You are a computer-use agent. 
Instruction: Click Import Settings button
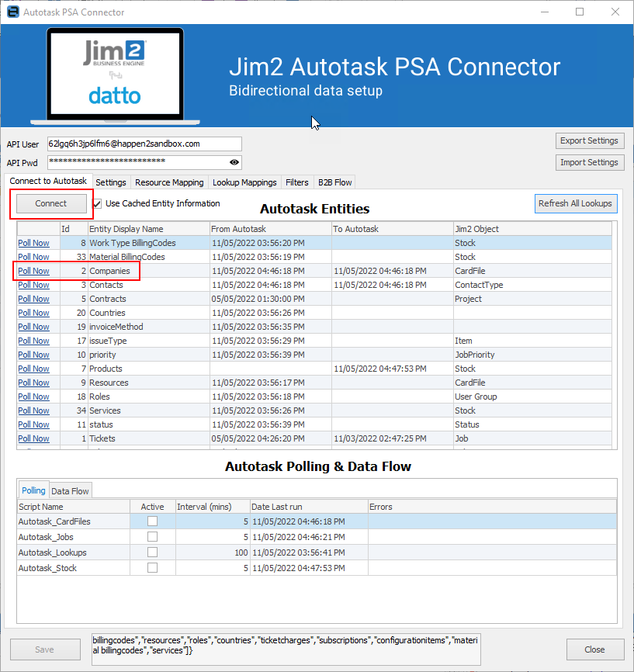point(590,162)
